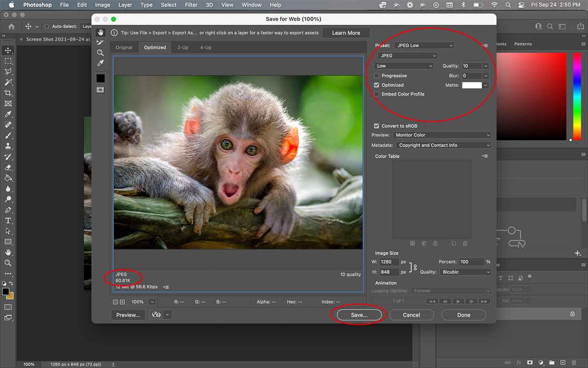Open the Preview dropdown set to Monitor Color
Image resolution: width=588 pixels, height=368 pixels.
(442, 135)
